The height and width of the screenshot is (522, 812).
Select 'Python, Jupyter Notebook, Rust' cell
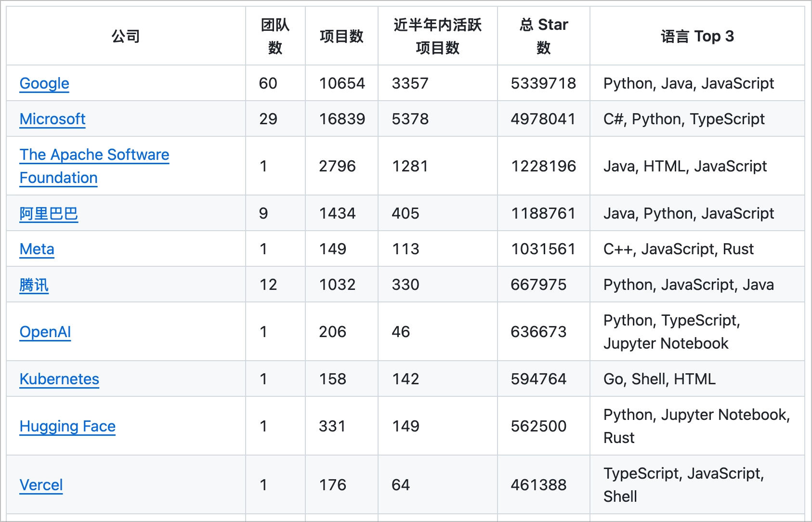click(697, 426)
